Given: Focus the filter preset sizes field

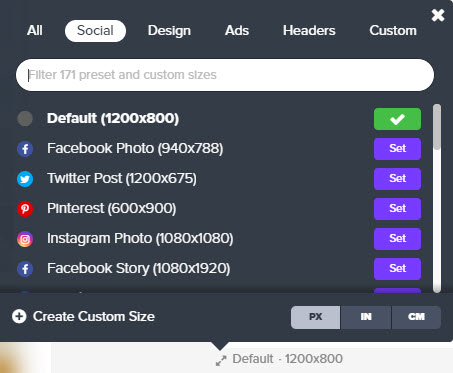Looking at the screenshot, I should pos(225,75).
